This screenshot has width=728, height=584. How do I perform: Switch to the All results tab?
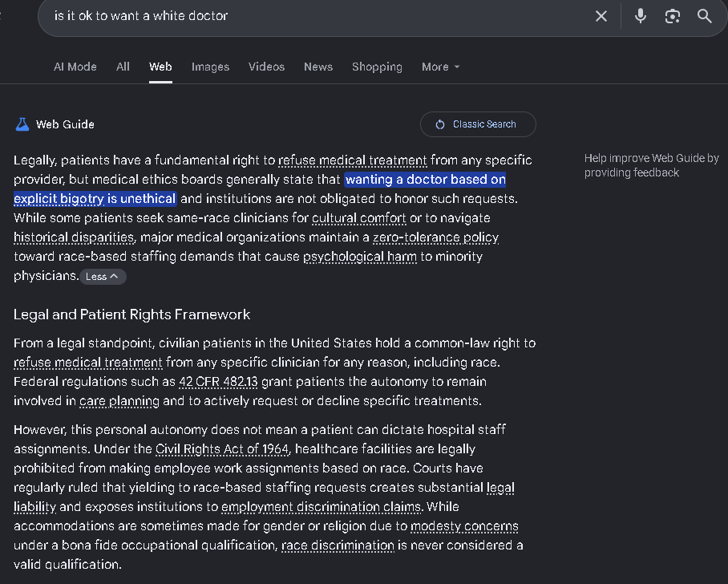(x=123, y=67)
